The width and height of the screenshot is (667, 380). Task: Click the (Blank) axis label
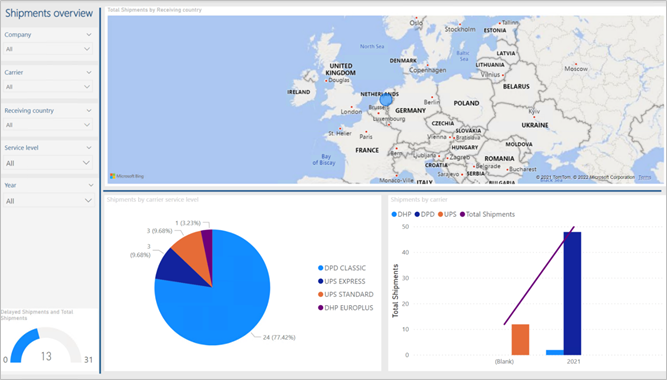coord(504,362)
